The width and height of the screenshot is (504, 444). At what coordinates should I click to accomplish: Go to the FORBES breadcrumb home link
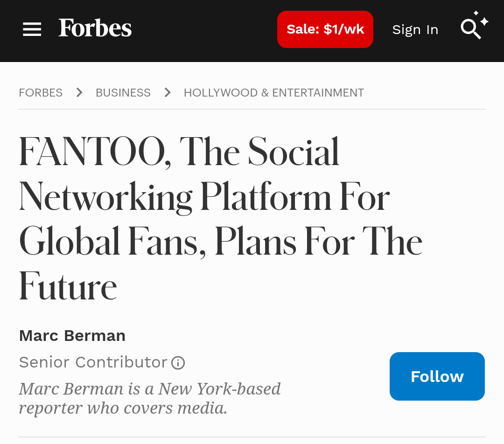click(41, 92)
